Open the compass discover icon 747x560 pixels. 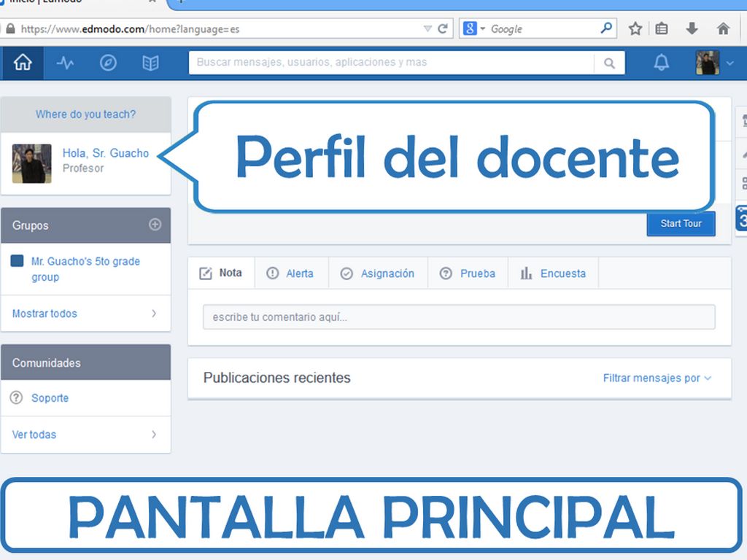click(108, 63)
